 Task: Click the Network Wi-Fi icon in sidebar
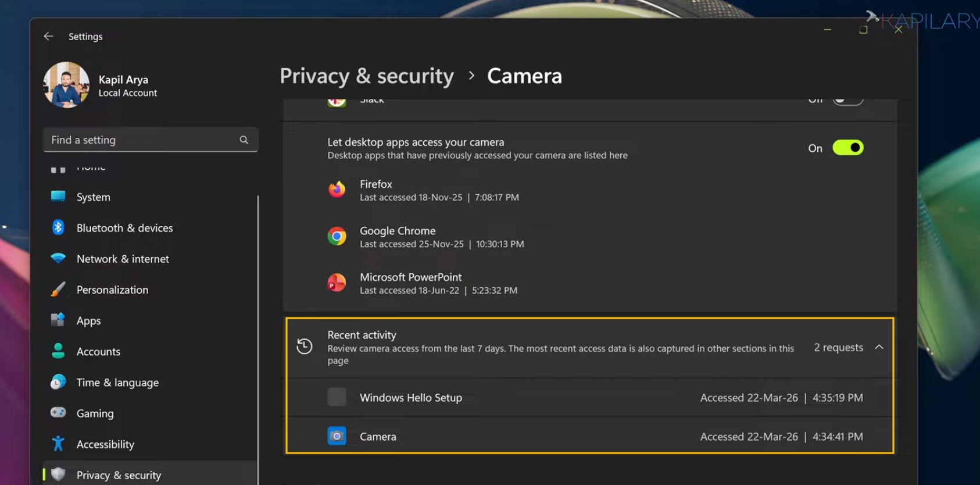tap(58, 258)
